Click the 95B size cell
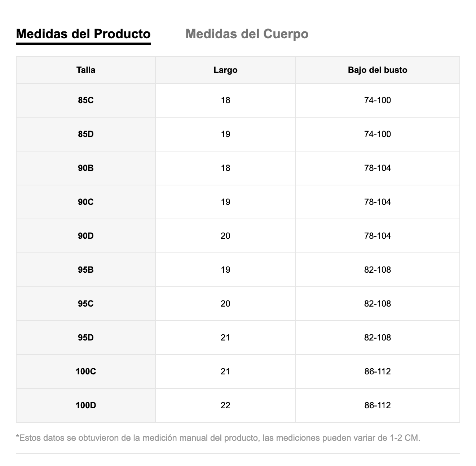The image size is (476, 466). [x=86, y=270]
